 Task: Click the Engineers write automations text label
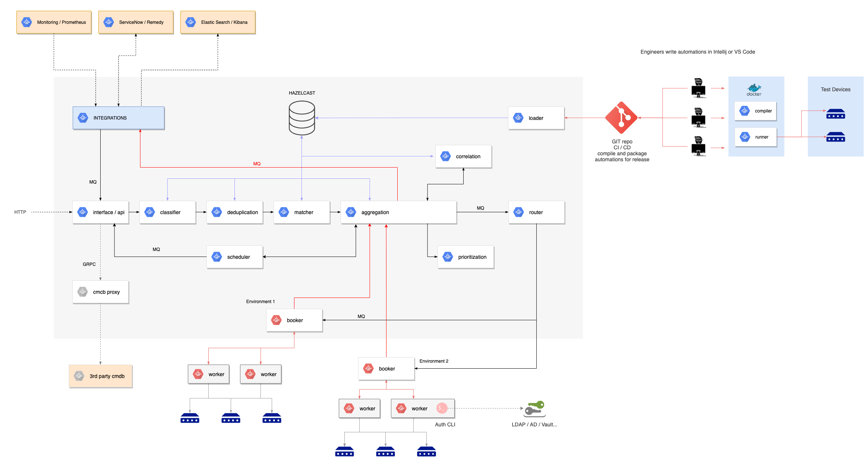click(697, 52)
